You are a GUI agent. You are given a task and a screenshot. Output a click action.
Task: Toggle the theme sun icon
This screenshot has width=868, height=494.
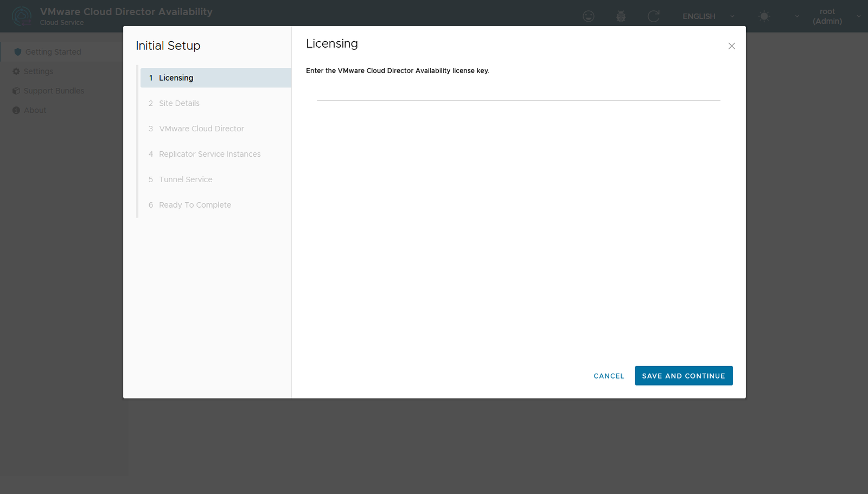[764, 16]
